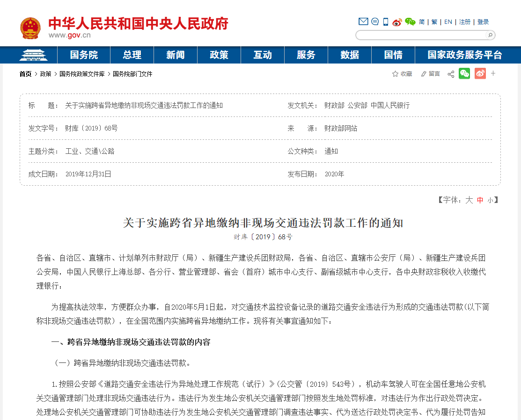Image resolution: width=521 pixels, height=420 pixels.
Task: Click the mail envelope icon in header
Action: 363,22
